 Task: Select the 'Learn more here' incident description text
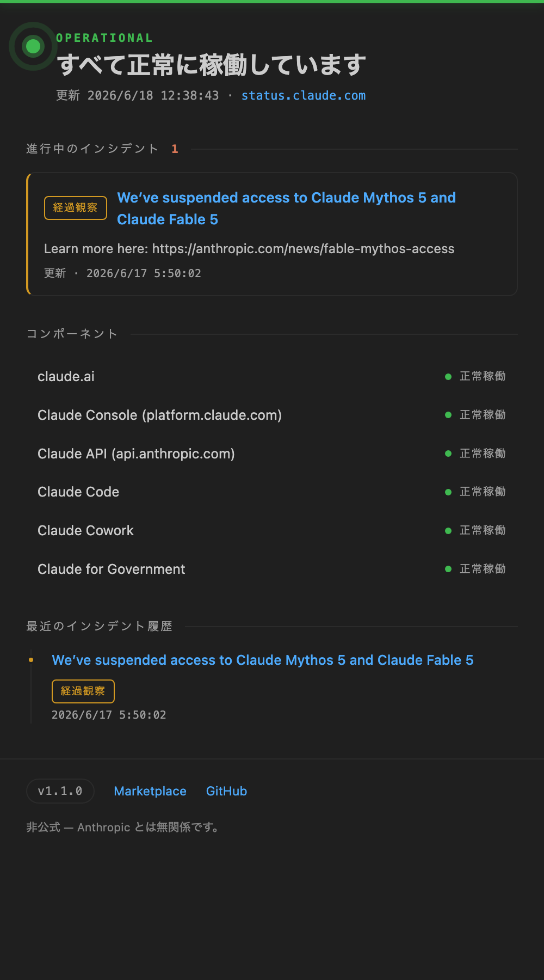[x=249, y=249]
